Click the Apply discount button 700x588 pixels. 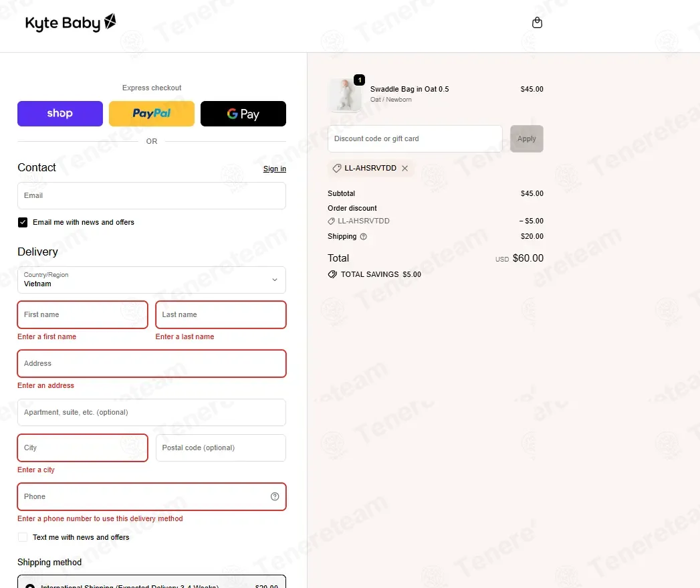click(x=527, y=138)
